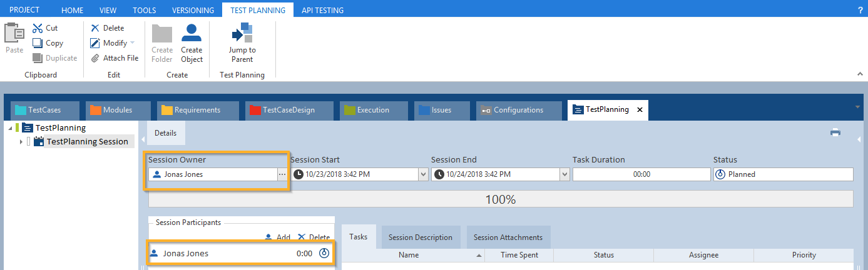Close the TestPlanning tab
Viewport: 868px width, 270px height.
[640, 110]
